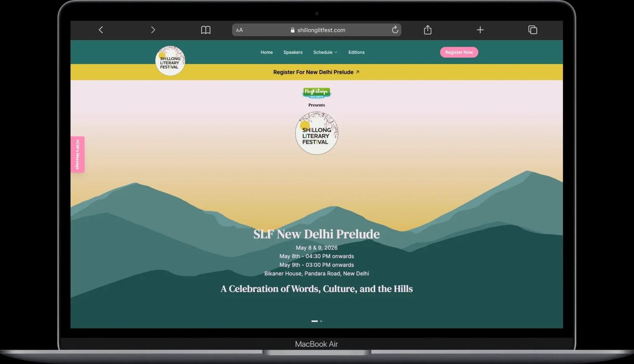Open the AA reader view options
Viewport: 634px width, 364px height.
pos(239,30)
